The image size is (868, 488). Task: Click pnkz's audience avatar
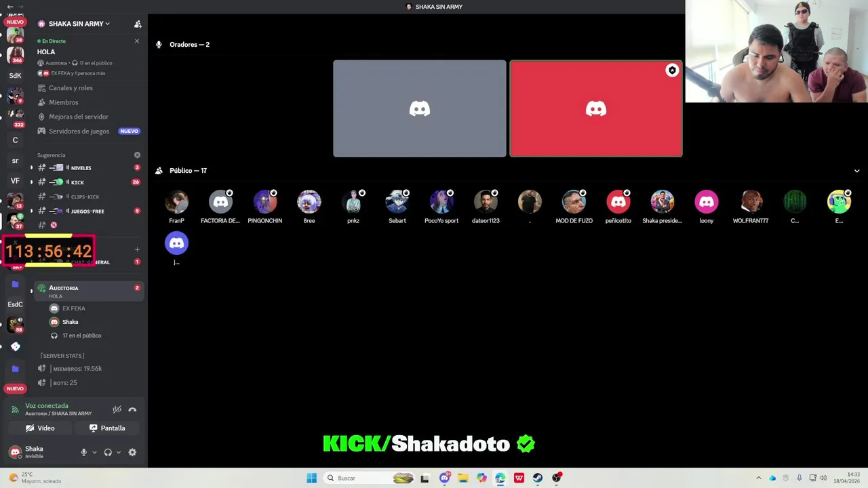click(353, 202)
